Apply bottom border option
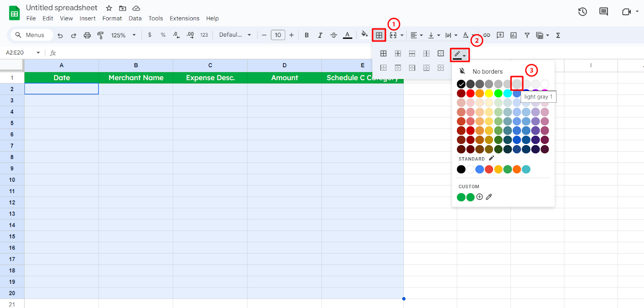 click(426, 68)
